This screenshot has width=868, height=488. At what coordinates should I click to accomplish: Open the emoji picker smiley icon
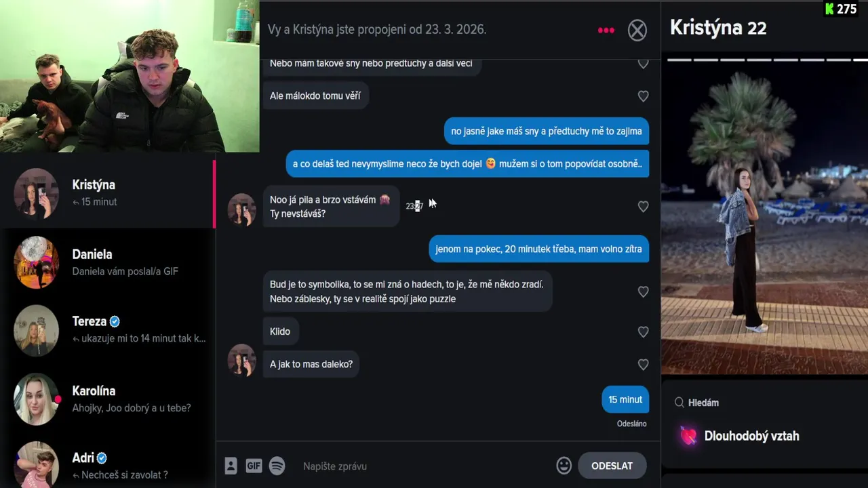point(564,466)
